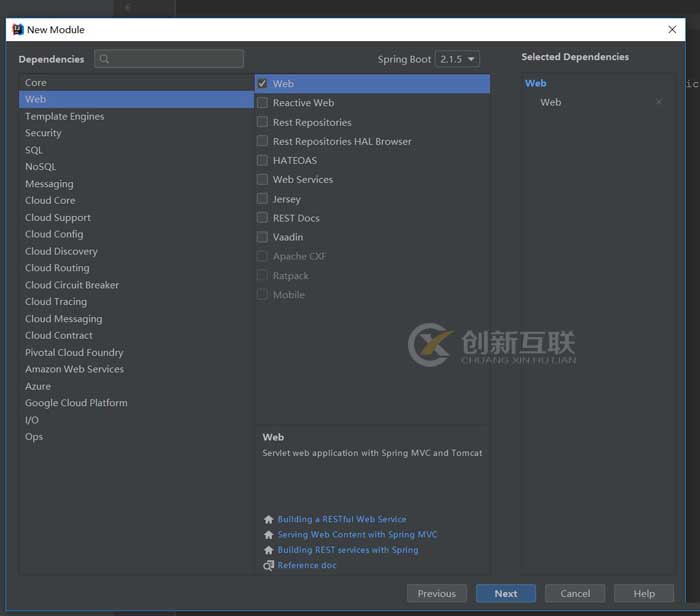The width and height of the screenshot is (700, 616).
Task: Select the Cloud Config category
Action: 136,234
